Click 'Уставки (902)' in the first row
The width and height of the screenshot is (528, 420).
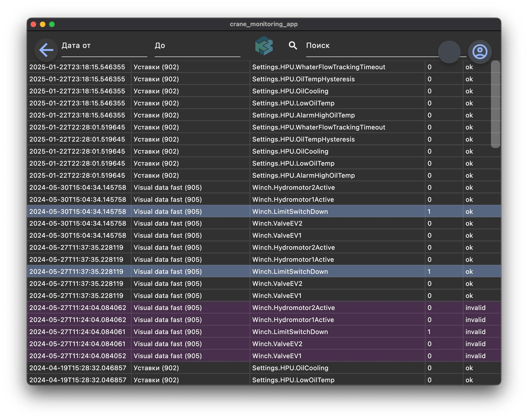pyautogui.click(x=156, y=67)
